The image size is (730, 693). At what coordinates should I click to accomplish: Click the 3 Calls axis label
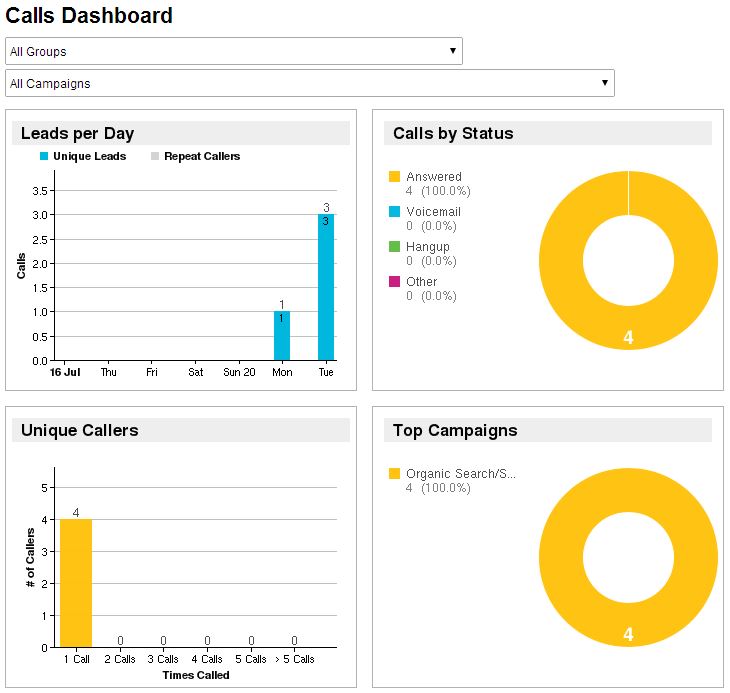163,659
